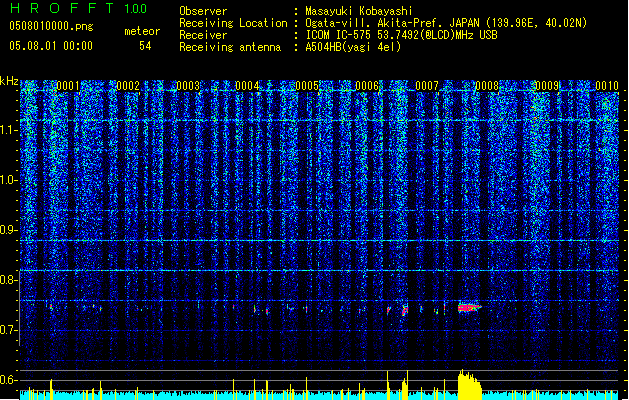Click the 0.6 kHz axis tick label
This screenshot has width=629, height=400.
(8, 380)
